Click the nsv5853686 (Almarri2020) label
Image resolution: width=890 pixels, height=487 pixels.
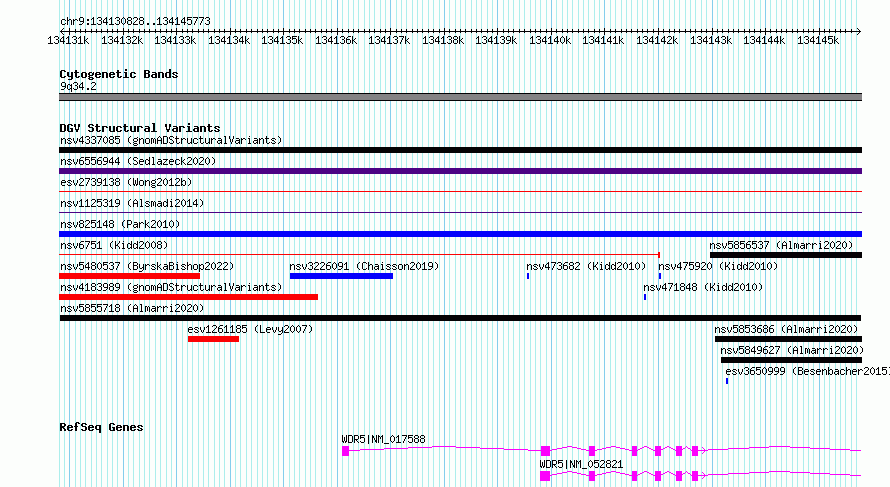click(786, 329)
